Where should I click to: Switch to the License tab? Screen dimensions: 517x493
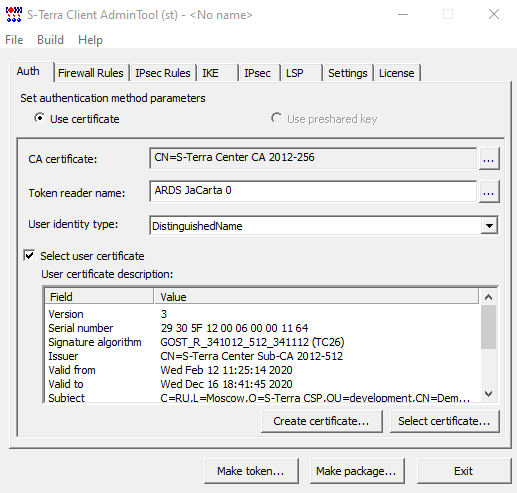click(x=397, y=73)
